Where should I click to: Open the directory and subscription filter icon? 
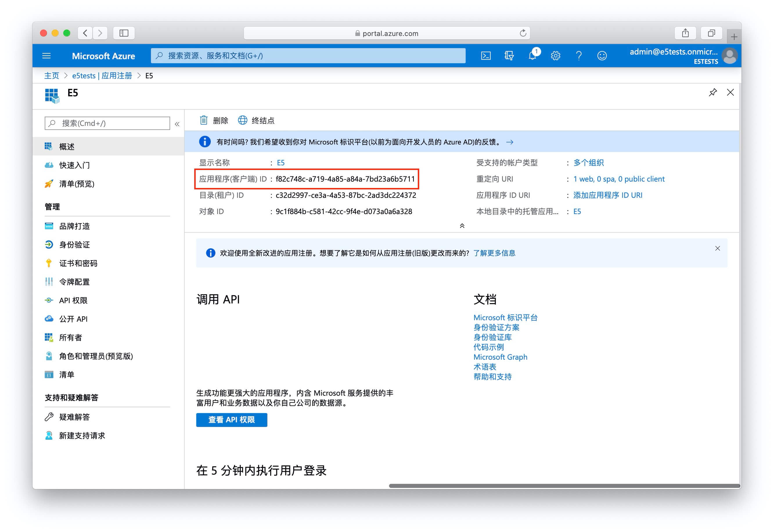point(509,56)
